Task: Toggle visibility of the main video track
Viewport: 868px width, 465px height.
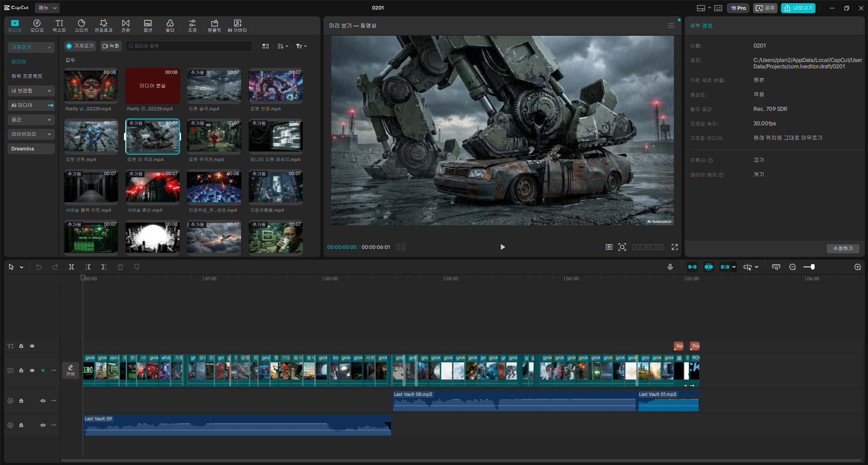Action: [x=32, y=370]
